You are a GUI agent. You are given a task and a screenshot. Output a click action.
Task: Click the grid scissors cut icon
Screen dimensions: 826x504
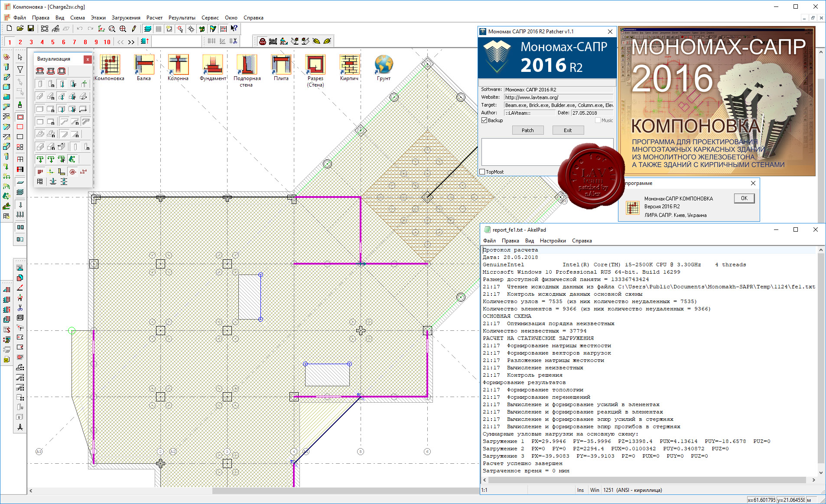233,41
